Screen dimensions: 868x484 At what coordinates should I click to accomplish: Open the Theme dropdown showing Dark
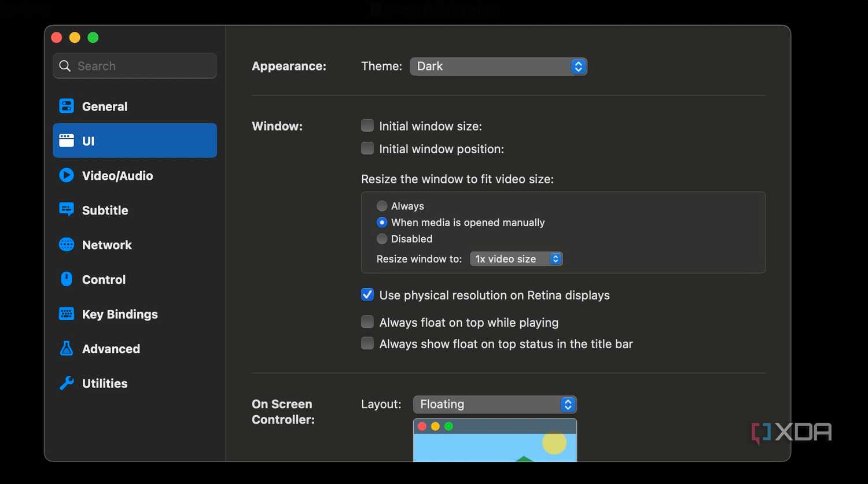pos(498,66)
